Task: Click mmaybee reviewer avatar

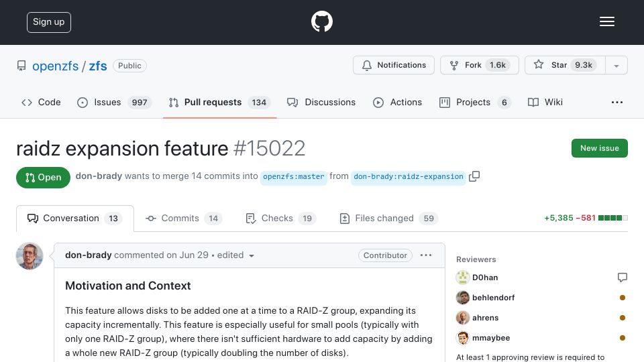Action: click(463, 338)
